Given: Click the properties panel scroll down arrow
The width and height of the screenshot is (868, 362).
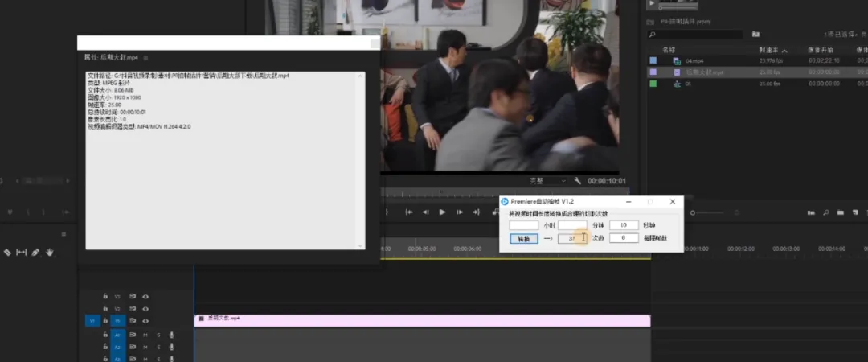Looking at the screenshot, I should pyautogui.click(x=362, y=245).
